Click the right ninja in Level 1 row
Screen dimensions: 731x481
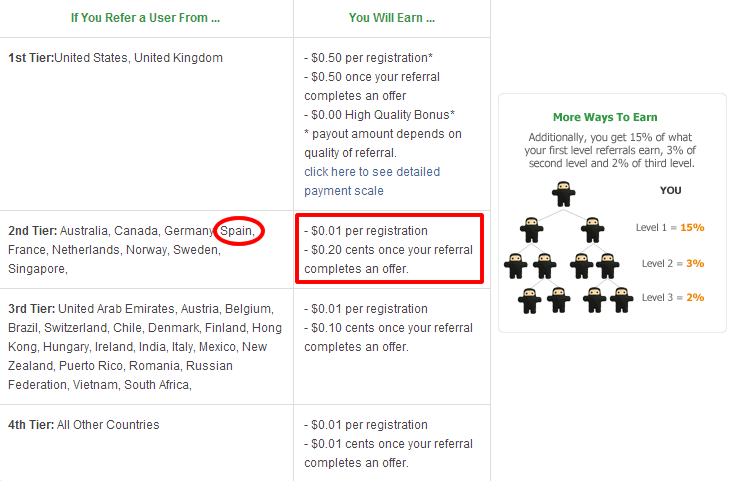coord(592,229)
